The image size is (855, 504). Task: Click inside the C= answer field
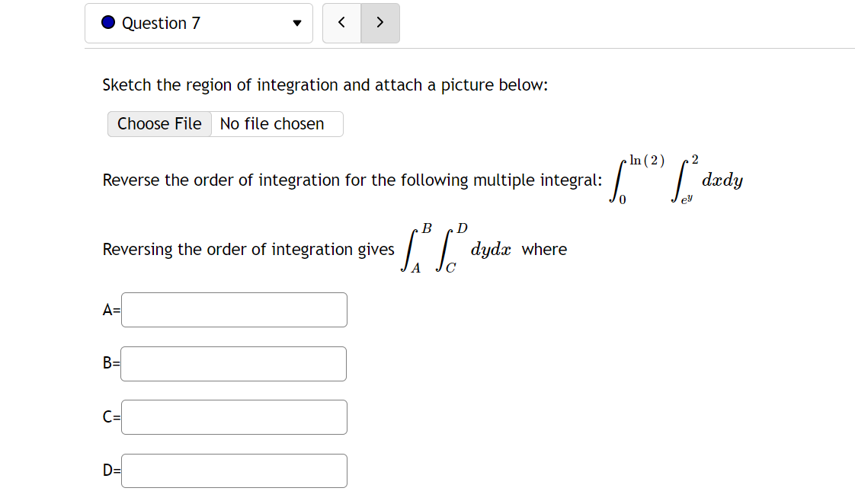233,417
